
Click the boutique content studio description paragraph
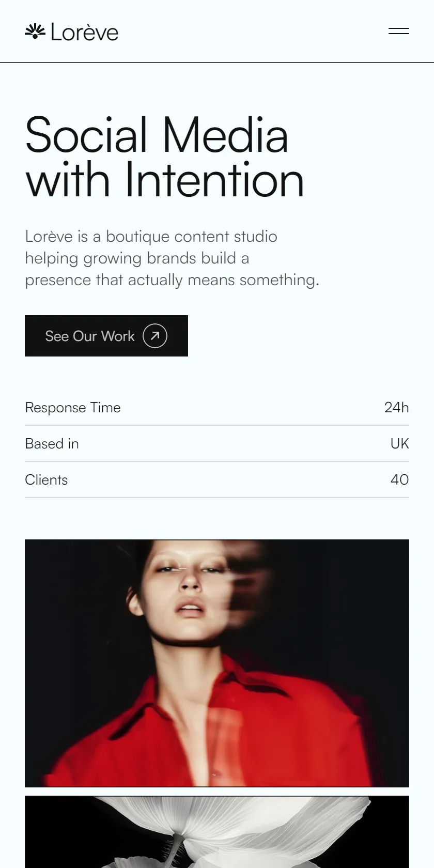coord(173,258)
